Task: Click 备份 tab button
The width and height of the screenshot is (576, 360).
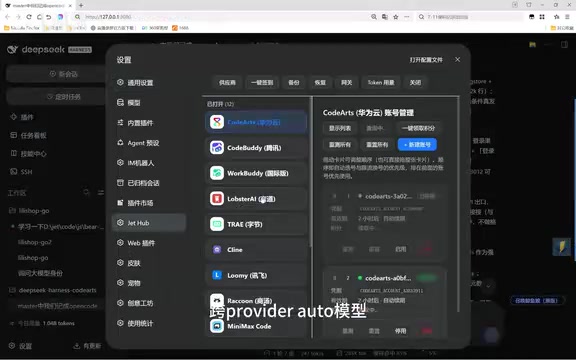Action: click(294, 83)
